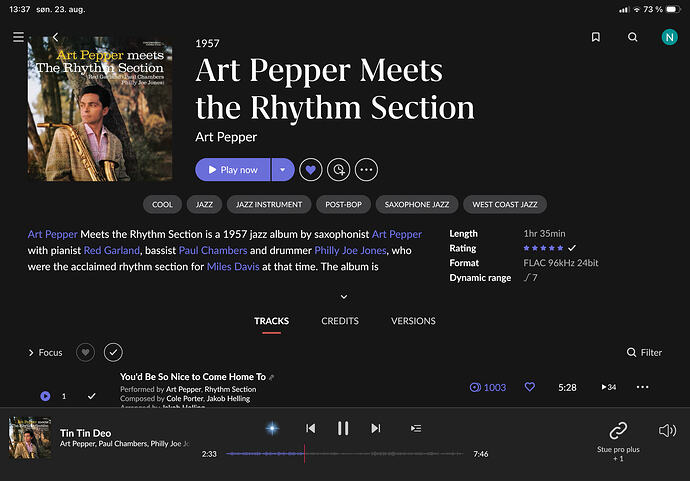Open the Tin Tin Deo now-playing title
The image size is (690, 481).
85,433
